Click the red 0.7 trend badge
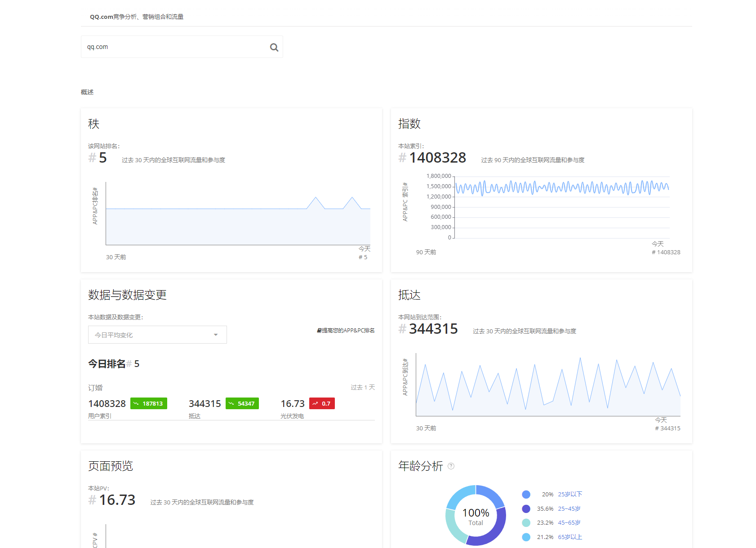This screenshot has width=756, height=548. 322,403
